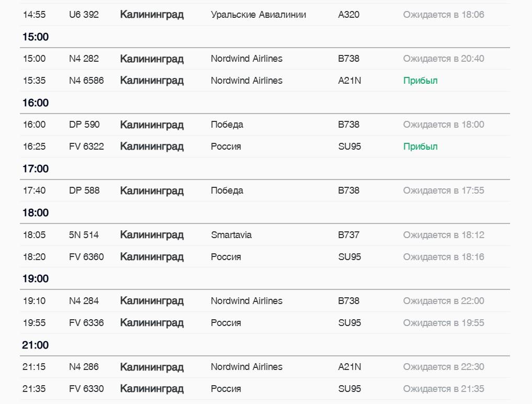Image resolution: width=532 pixels, height=404 pixels.
Task: Select the 17:00 hour group header
Action: point(35,169)
